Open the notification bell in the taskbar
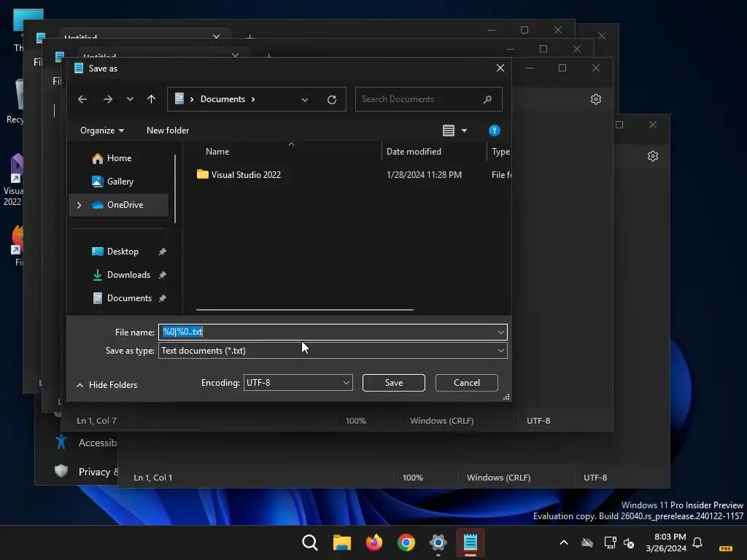 click(x=697, y=542)
